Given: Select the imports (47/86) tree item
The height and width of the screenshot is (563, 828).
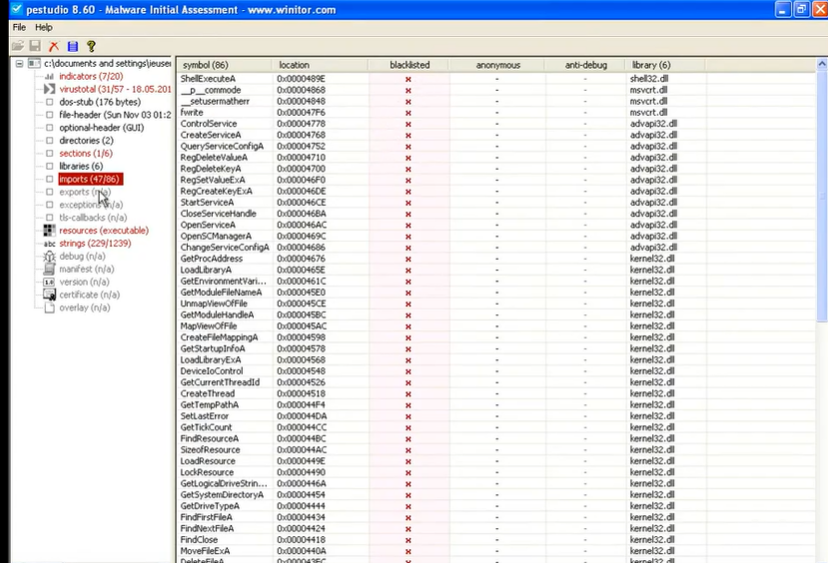Looking at the screenshot, I should (x=90, y=179).
